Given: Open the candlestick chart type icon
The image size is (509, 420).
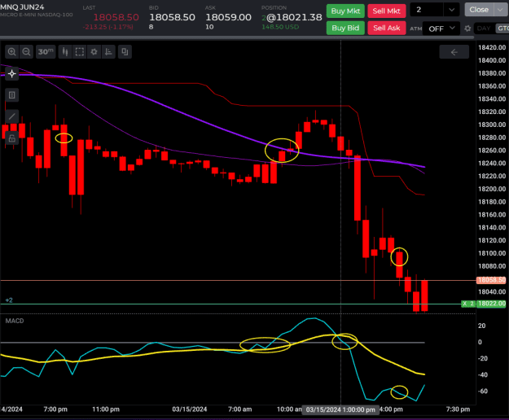Looking at the screenshot, I should point(65,52).
